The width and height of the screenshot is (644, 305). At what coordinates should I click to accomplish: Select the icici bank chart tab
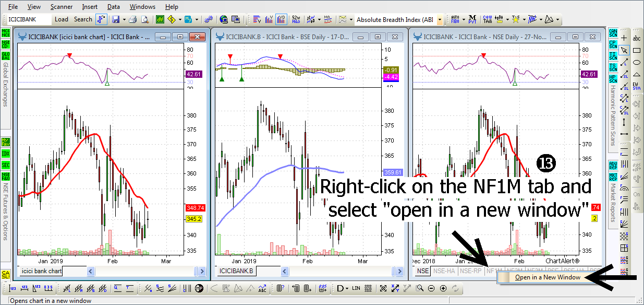pos(41,271)
